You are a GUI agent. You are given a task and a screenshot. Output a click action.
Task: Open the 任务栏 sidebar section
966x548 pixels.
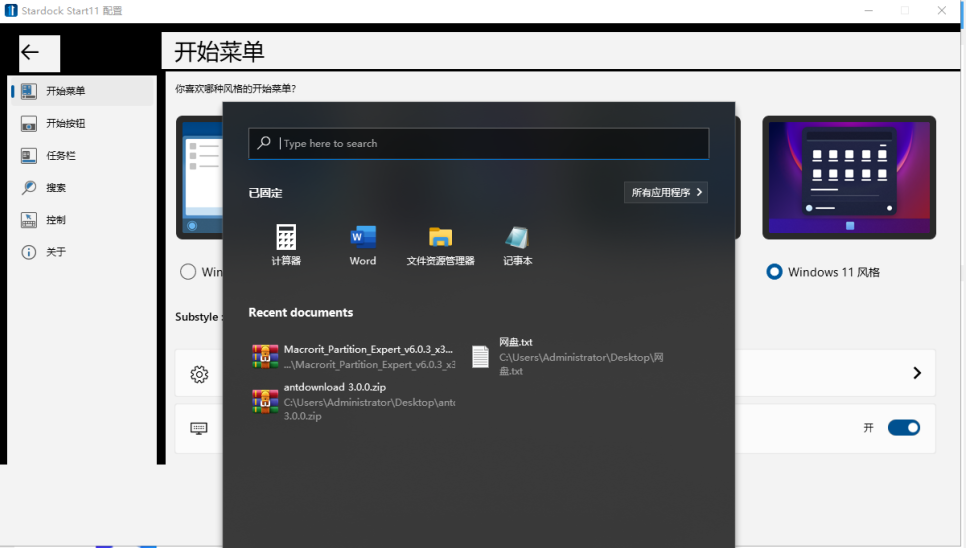[x=83, y=155]
